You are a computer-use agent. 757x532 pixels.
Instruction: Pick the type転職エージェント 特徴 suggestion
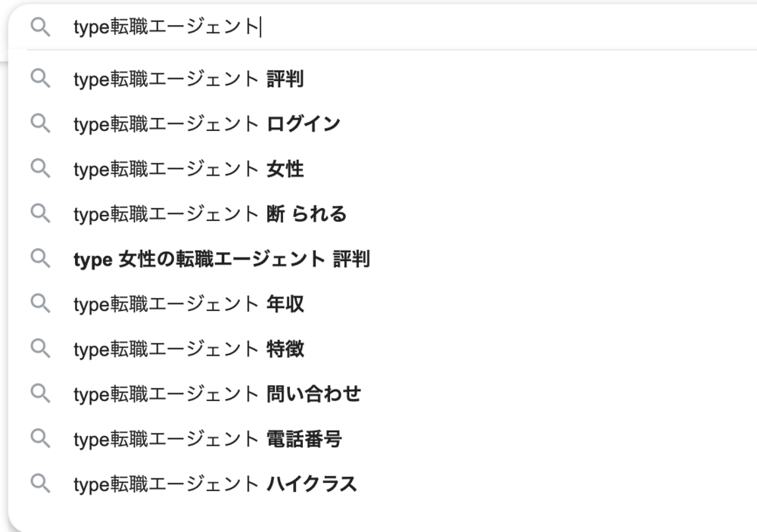tap(188, 349)
